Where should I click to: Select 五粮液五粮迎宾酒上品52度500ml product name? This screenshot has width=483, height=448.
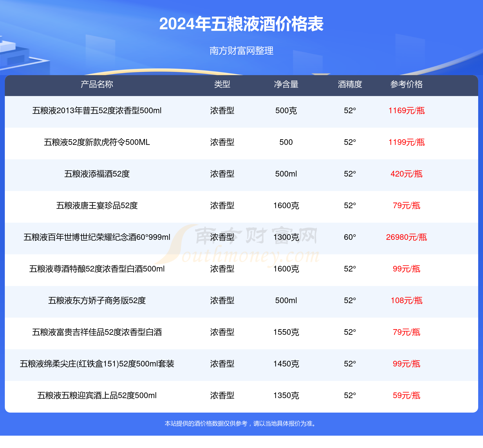point(97,395)
